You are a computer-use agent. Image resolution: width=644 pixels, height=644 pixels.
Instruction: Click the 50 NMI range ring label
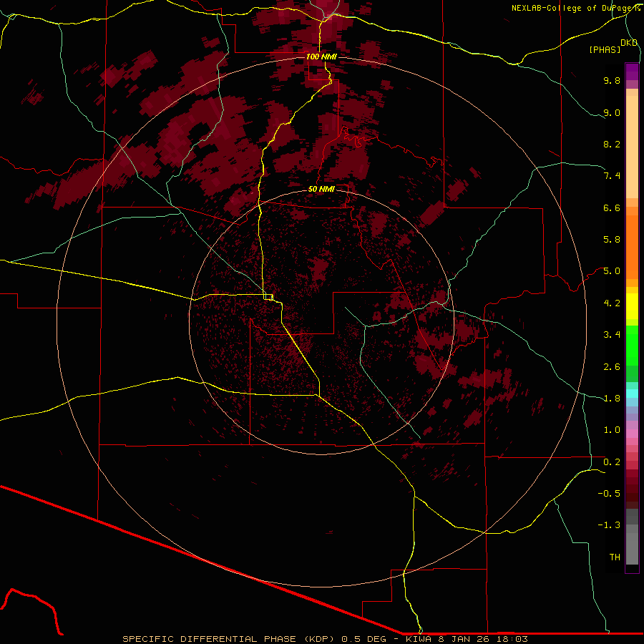(x=321, y=189)
